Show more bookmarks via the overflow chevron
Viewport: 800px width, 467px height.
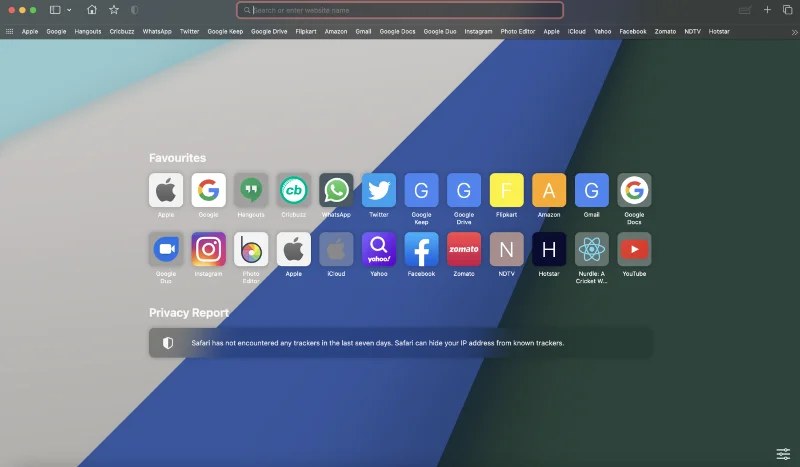794,32
